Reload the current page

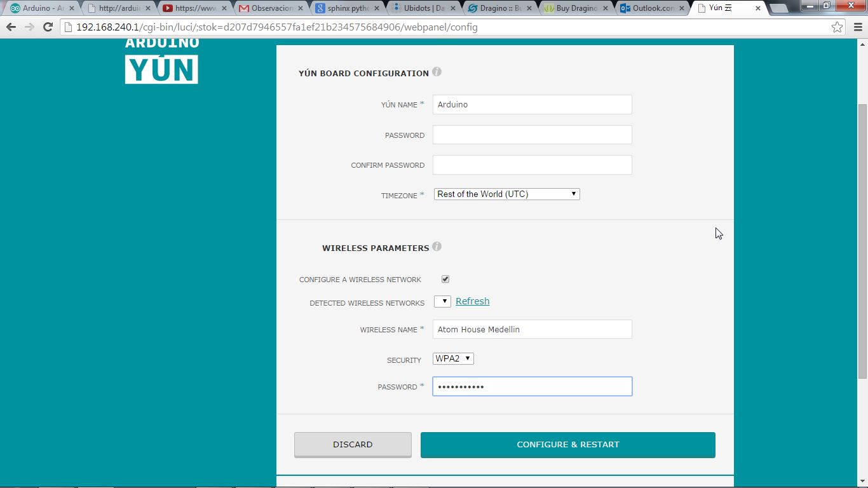(48, 27)
